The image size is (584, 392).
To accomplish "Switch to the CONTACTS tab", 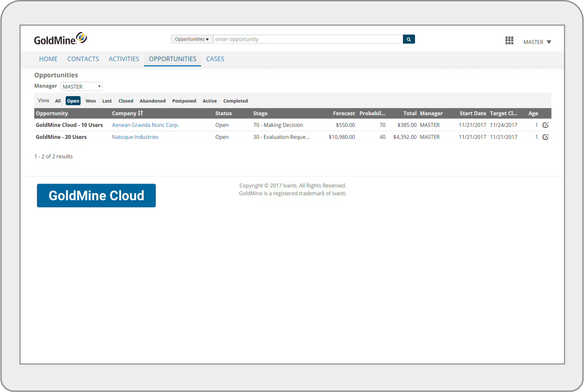I will (83, 59).
